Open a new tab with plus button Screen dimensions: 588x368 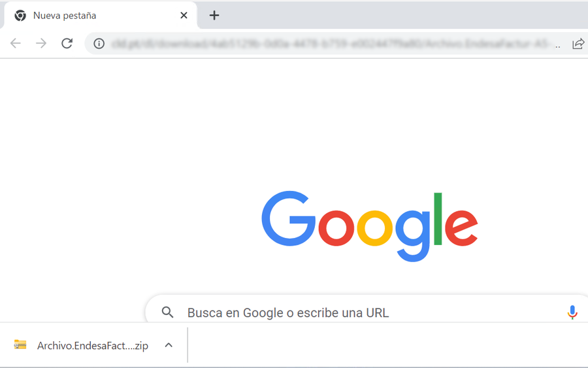coord(214,16)
